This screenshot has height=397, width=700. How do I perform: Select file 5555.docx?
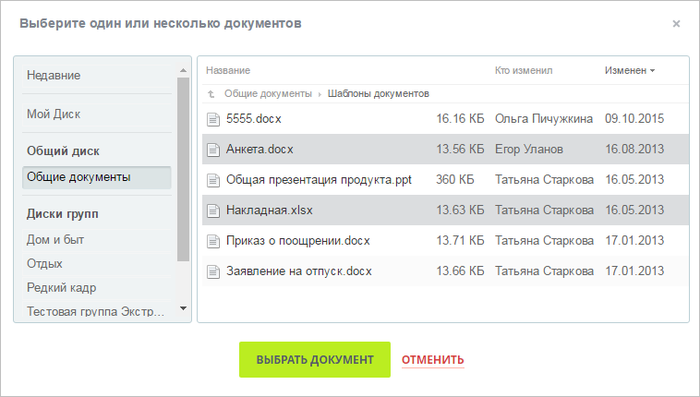(x=254, y=119)
